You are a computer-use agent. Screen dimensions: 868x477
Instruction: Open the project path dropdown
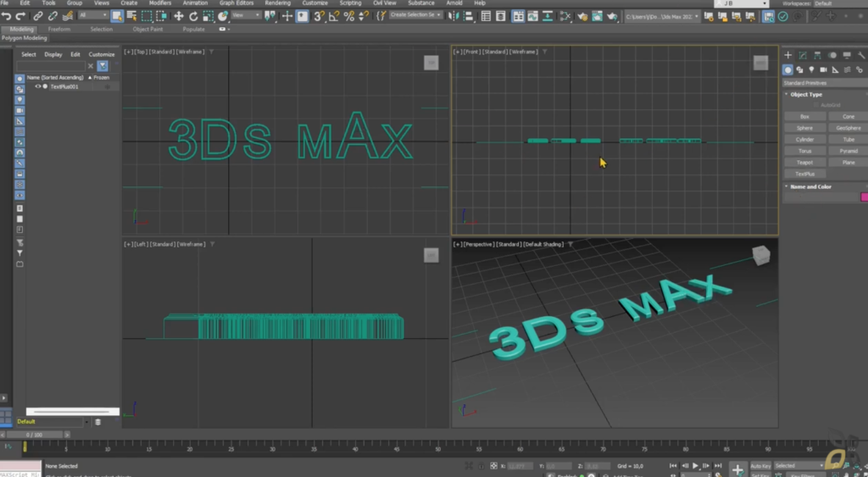pos(662,17)
